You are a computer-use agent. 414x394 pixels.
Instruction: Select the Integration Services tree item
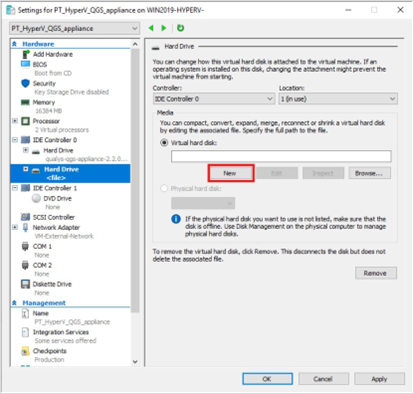pos(61,332)
